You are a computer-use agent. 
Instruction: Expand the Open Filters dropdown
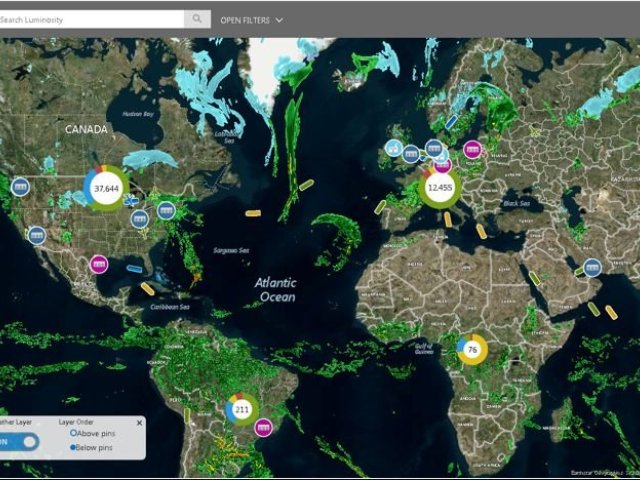(251, 19)
